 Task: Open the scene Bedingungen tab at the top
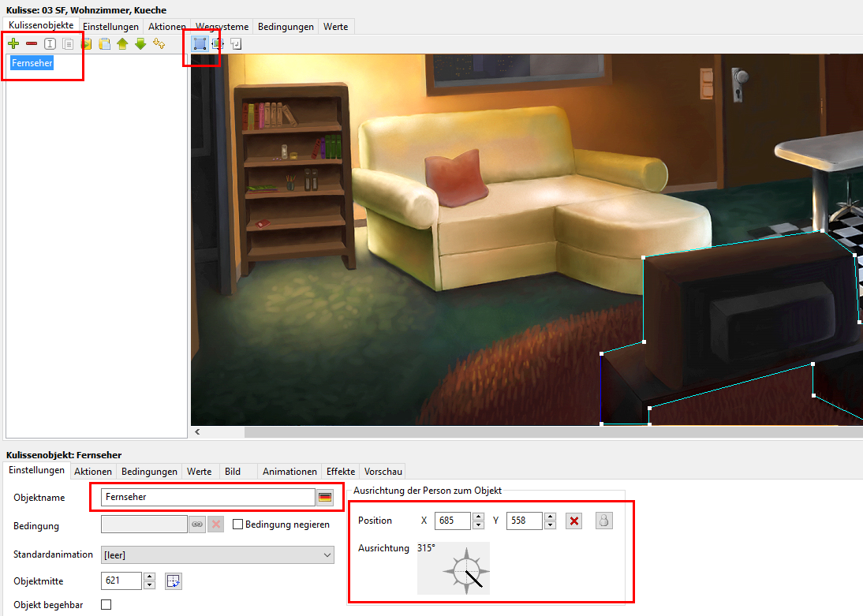[x=286, y=27]
